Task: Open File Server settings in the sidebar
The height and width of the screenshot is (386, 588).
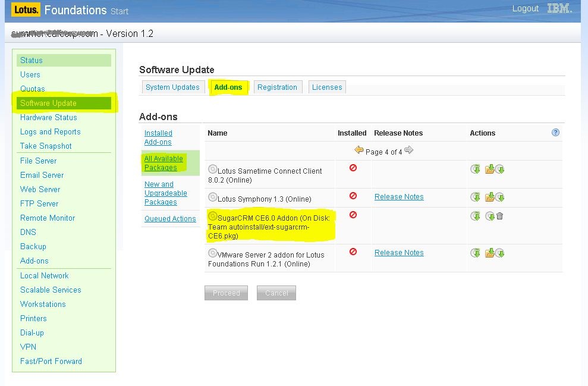Action: [x=38, y=161]
